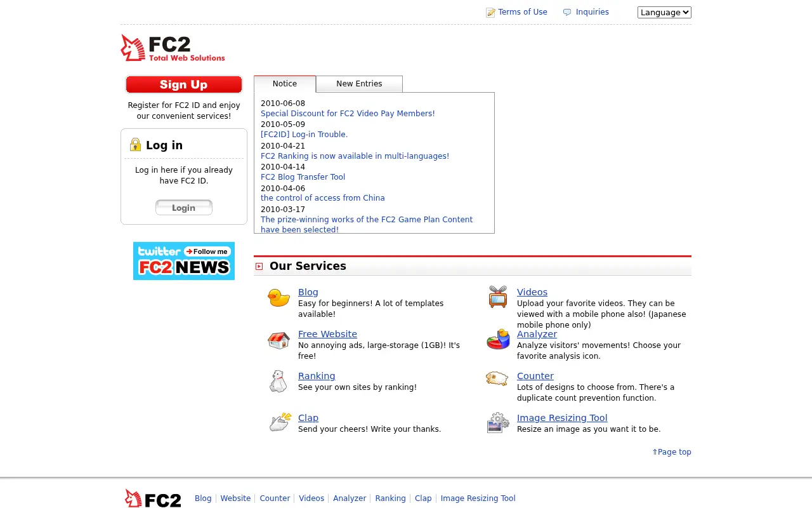Open the Inquiries link
Screen dimensions: 812x508
pyautogui.click(x=593, y=12)
